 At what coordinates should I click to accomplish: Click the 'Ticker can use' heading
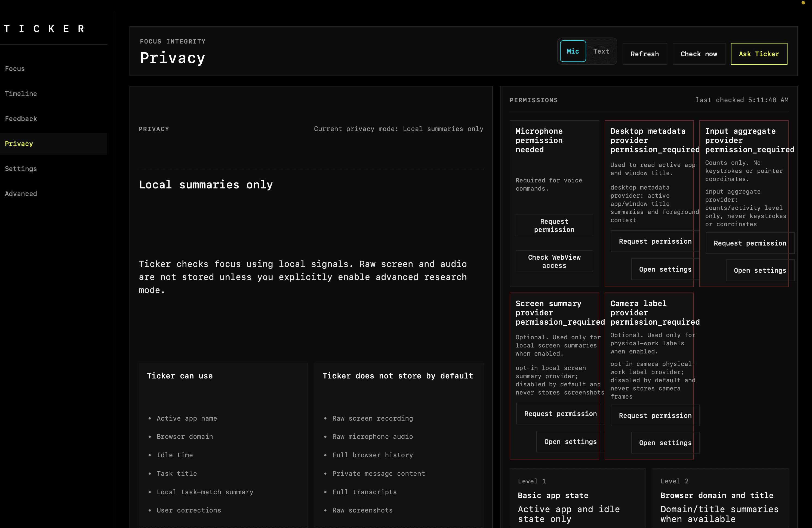[x=180, y=376]
